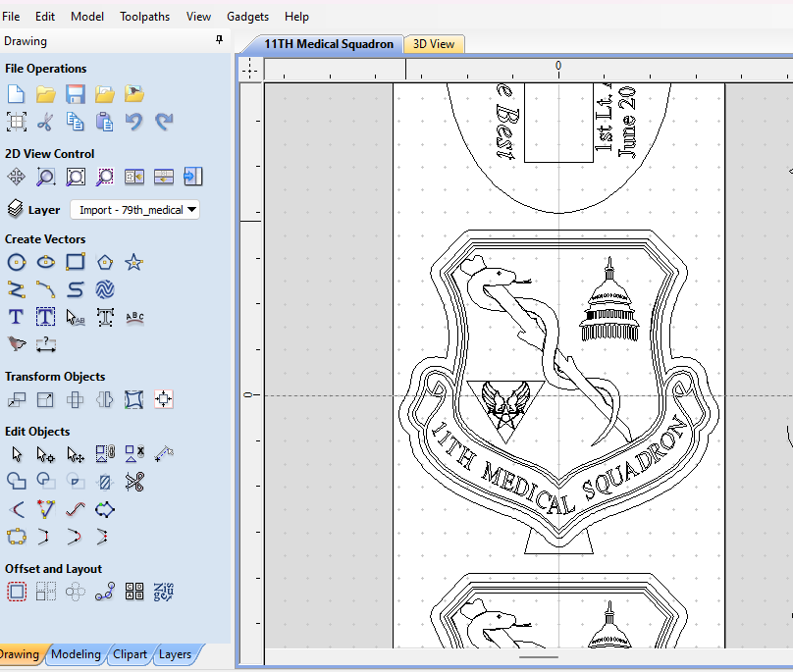The image size is (793, 672).
Task: Select the Draw Polygon tool
Action: point(105,262)
